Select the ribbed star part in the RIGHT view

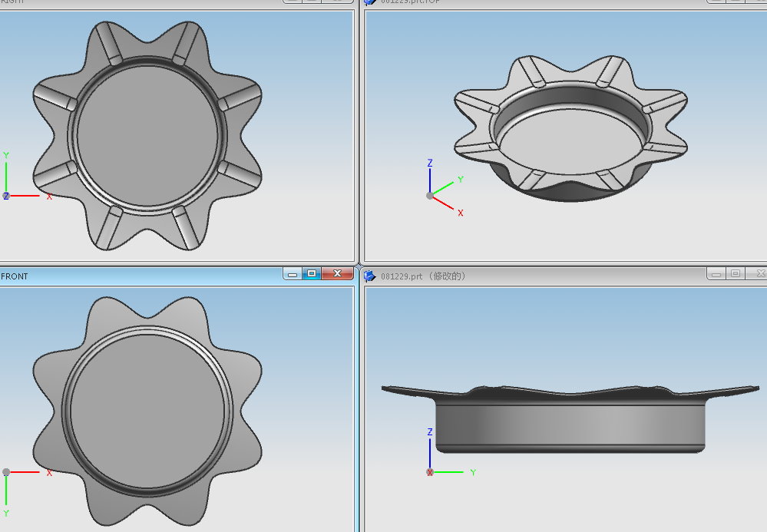(147, 135)
